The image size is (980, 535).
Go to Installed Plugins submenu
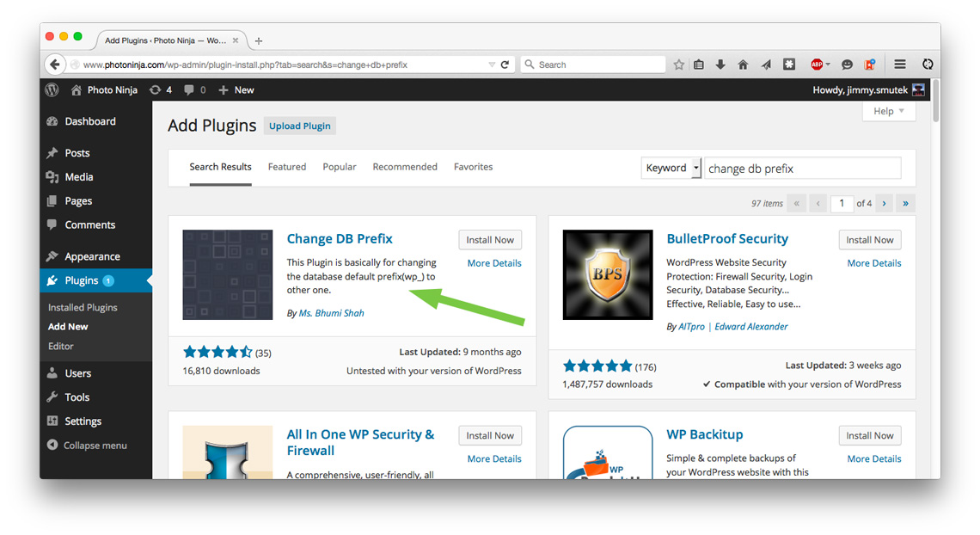tap(83, 308)
